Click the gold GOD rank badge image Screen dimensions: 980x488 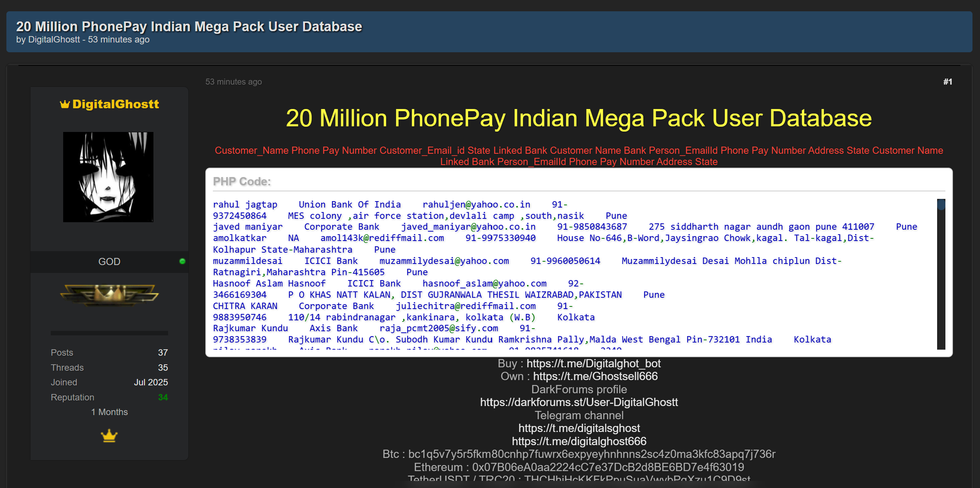[x=109, y=294]
